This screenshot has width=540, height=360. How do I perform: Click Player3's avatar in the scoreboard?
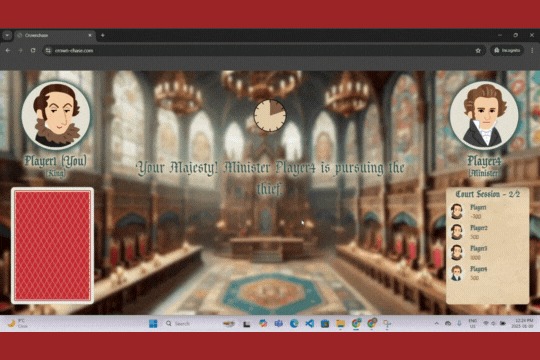click(457, 253)
